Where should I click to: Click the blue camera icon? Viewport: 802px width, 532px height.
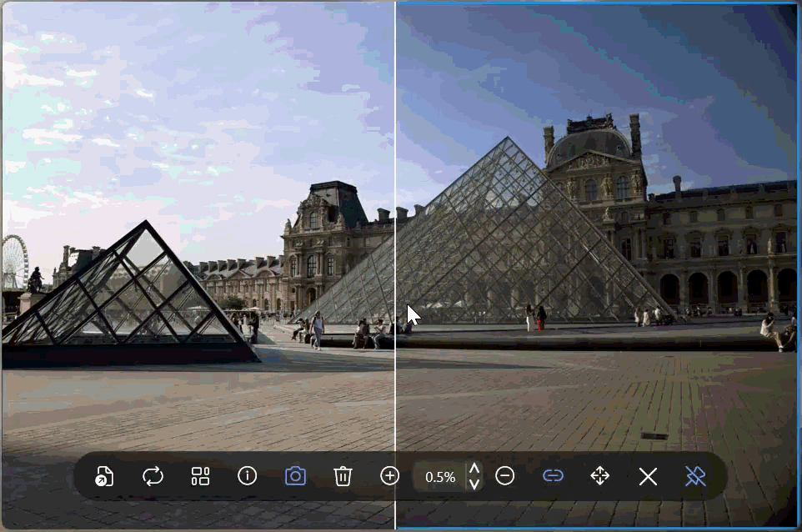(295, 476)
